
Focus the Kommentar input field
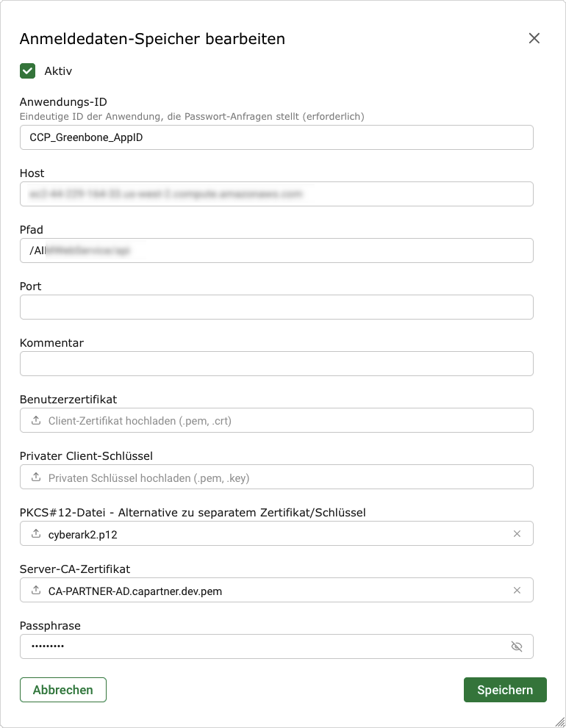point(276,364)
